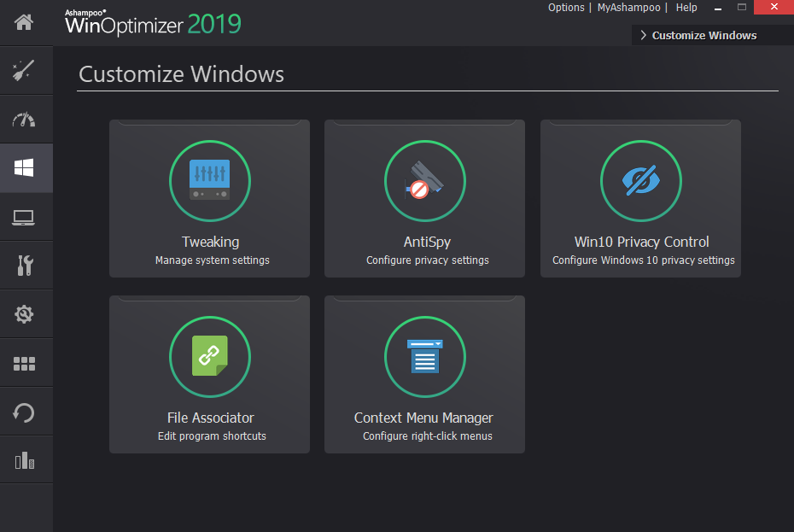Select the speedometer performance sidebar icon
Image resolution: width=794 pixels, height=532 pixels.
(x=24, y=120)
